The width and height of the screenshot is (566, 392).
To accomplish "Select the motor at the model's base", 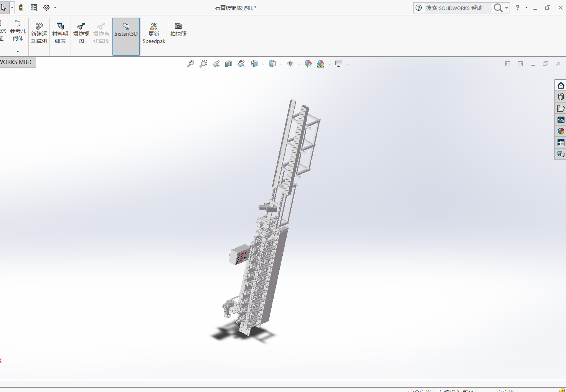I will click(x=228, y=308).
